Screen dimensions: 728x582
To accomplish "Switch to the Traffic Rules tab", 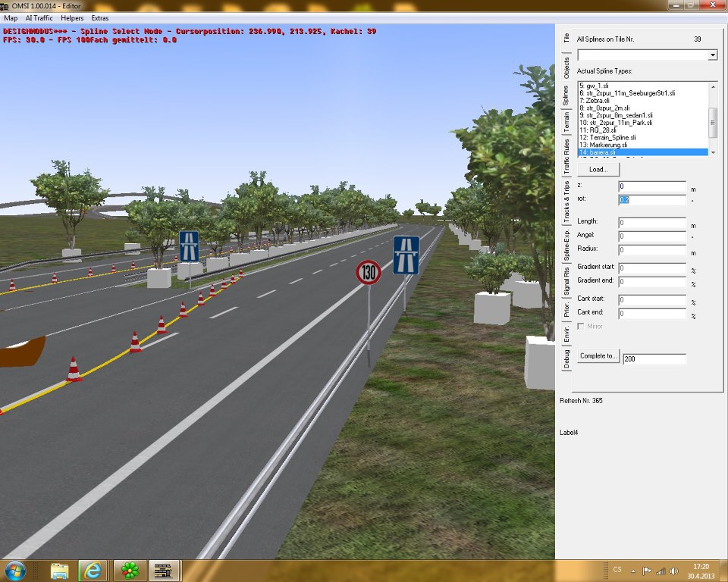I will point(566,158).
